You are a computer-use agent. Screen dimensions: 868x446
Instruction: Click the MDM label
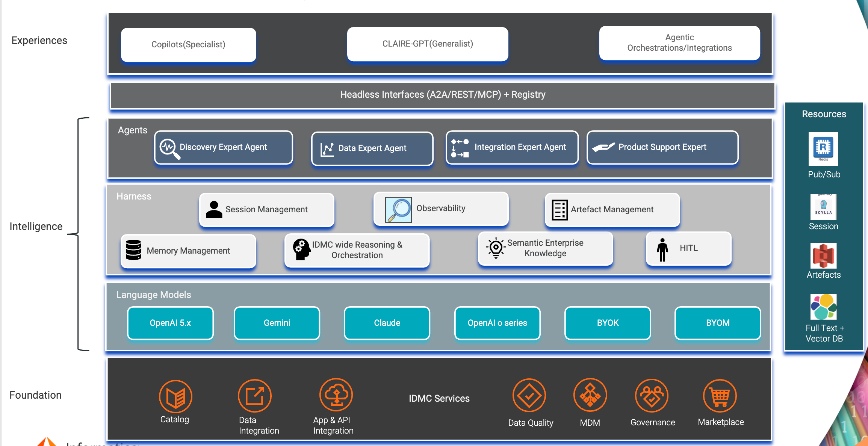[x=590, y=423]
